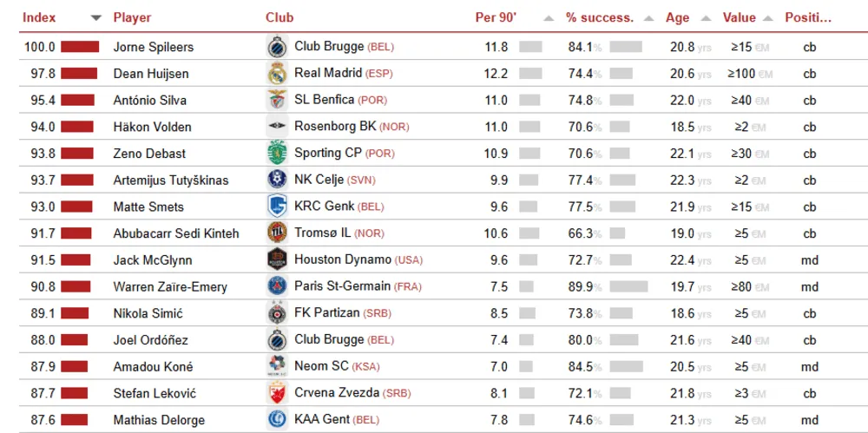Click the KAA Gent crest icon
The height and width of the screenshot is (433, 868).
tap(277, 420)
